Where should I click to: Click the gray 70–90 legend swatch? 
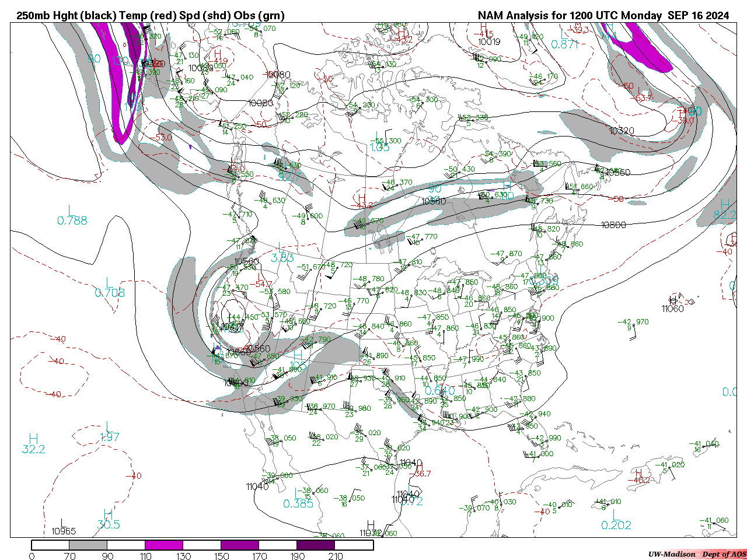pyautogui.click(x=88, y=545)
